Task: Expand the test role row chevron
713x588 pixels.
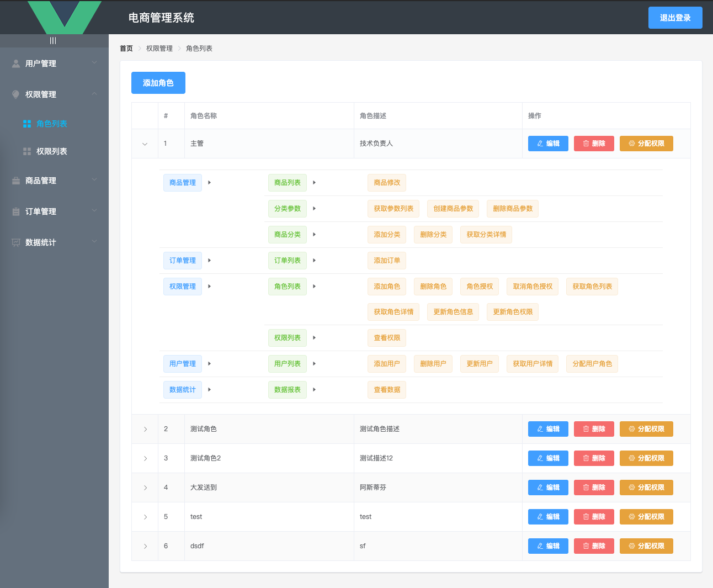Action: pyautogui.click(x=145, y=517)
